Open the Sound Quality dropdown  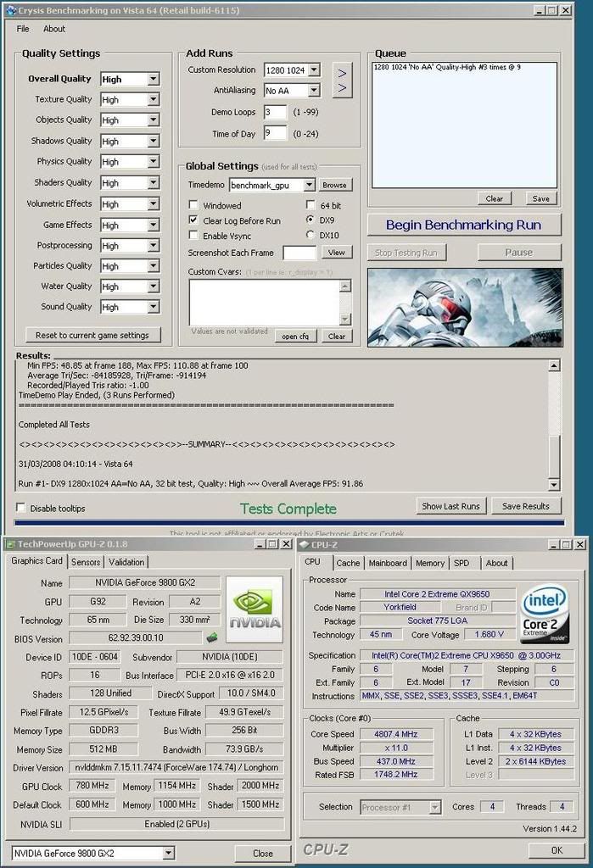coord(154,307)
